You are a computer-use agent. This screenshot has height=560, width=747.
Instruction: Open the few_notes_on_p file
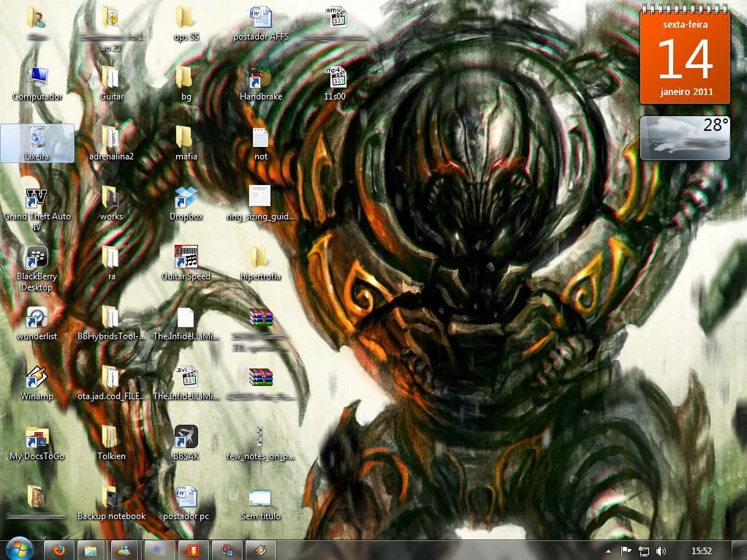(x=261, y=443)
